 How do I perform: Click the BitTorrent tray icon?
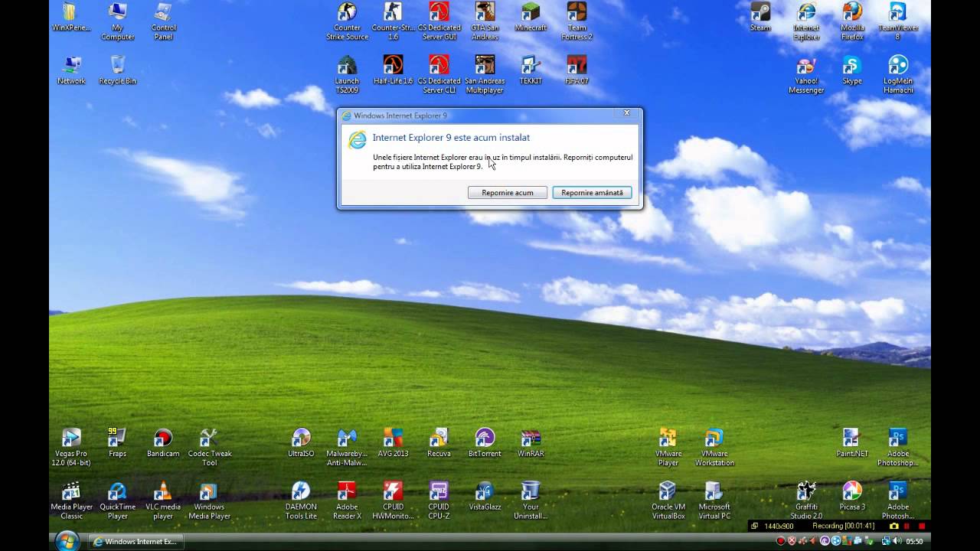click(825, 541)
